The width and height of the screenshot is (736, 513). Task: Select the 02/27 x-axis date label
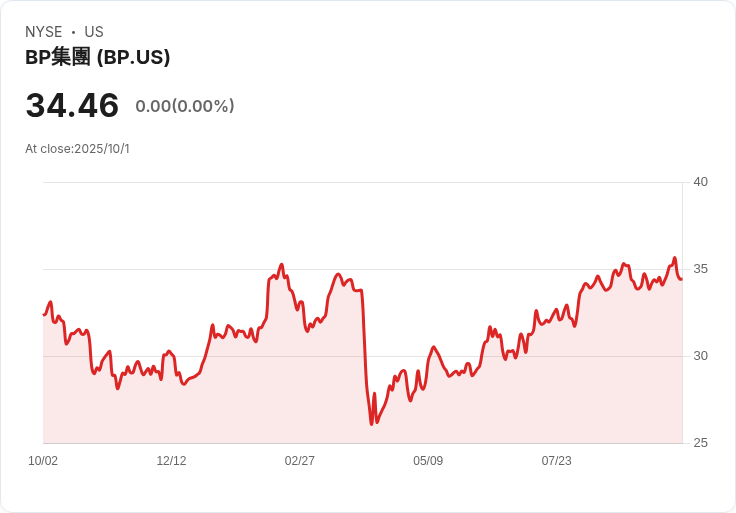pyautogui.click(x=299, y=461)
